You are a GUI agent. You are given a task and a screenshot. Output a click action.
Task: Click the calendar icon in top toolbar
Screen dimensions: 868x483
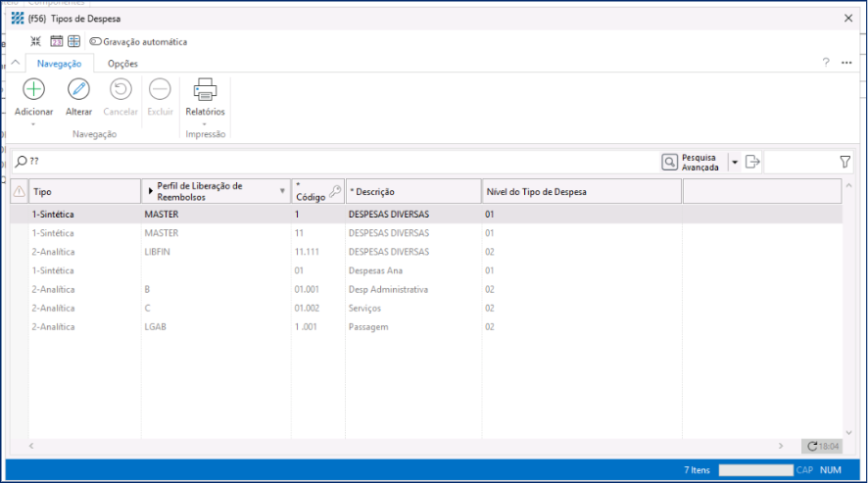click(x=56, y=41)
